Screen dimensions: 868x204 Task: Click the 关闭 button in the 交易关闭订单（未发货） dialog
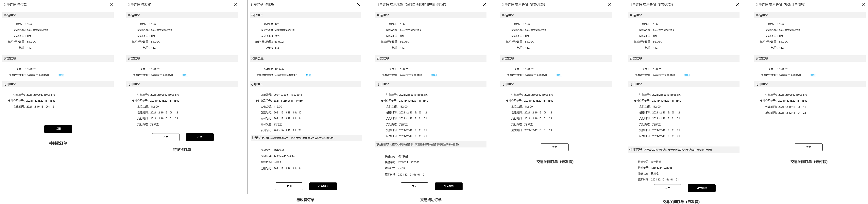coord(555,147)
